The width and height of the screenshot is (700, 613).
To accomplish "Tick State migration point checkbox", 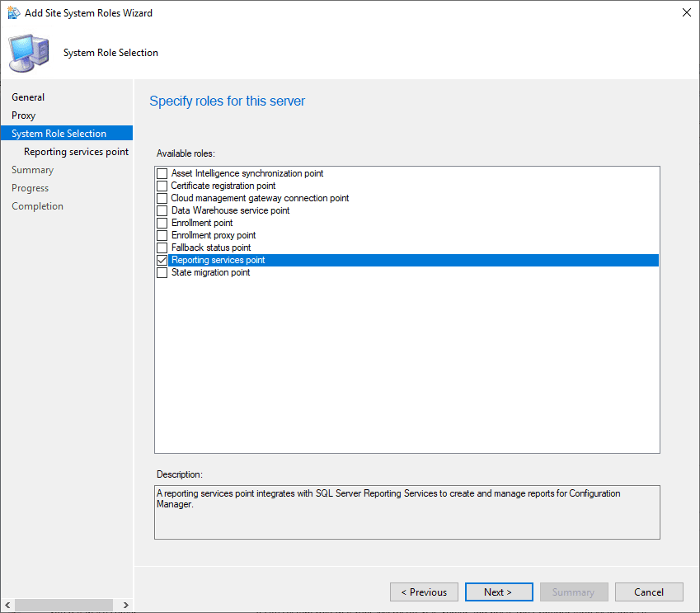I will click(x=162, y=273).
